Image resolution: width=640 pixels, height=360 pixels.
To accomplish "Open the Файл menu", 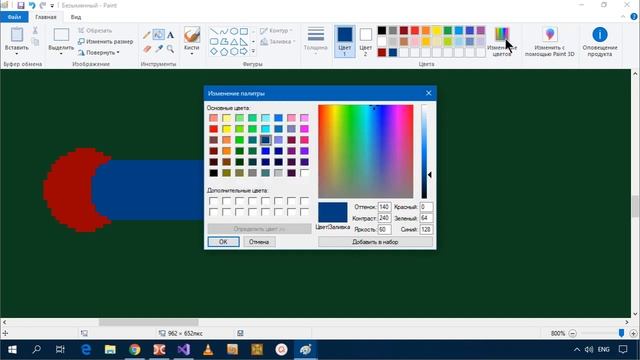I will click(14, 17).
